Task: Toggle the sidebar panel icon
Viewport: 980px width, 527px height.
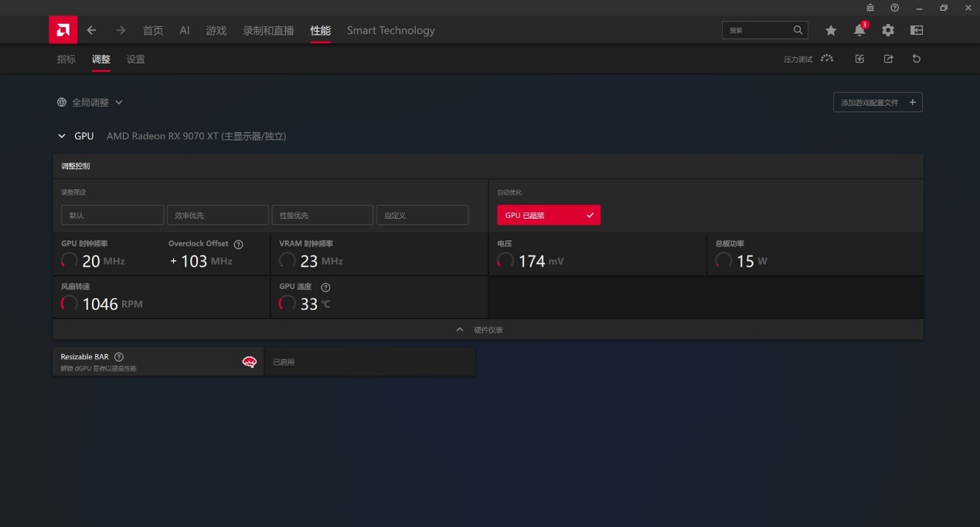Action: click(917, 30)
